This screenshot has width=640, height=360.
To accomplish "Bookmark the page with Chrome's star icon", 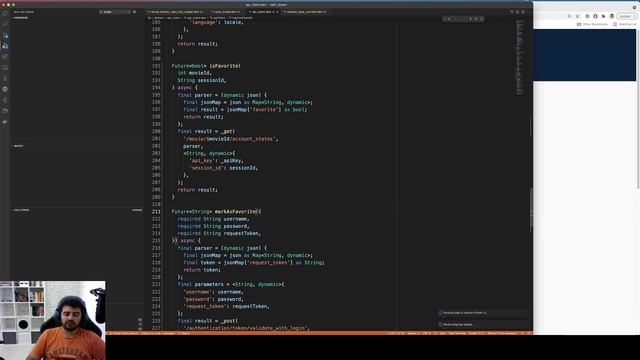I will pyautogui.click(x=578, y=16).
